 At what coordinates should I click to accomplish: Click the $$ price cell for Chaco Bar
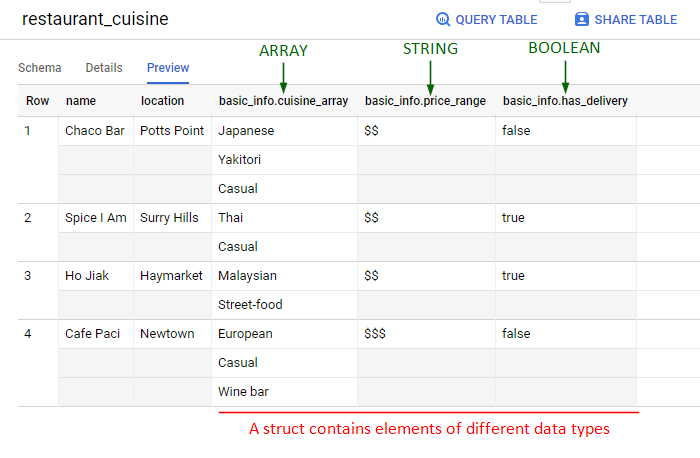(x=426, y=131)
